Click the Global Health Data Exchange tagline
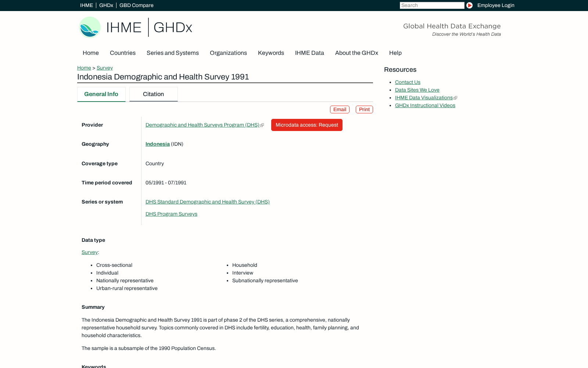588x368 pixels. click(x=452, y=26)
